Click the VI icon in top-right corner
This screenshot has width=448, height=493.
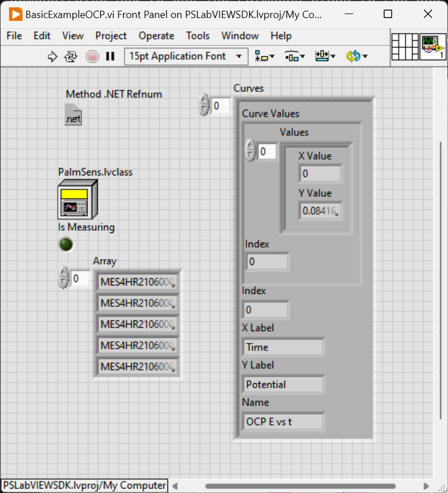[433, 47]
